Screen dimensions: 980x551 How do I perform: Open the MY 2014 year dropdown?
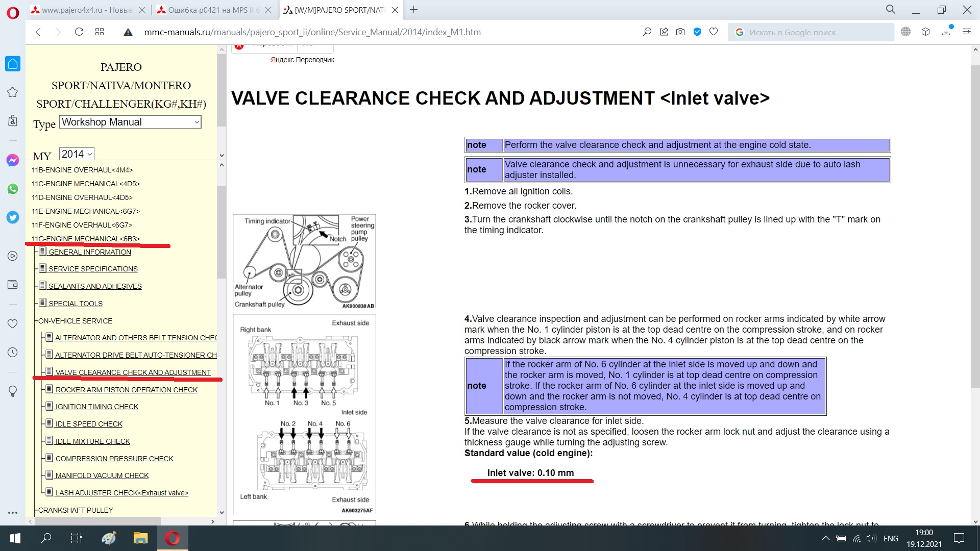tap(77, 154)
